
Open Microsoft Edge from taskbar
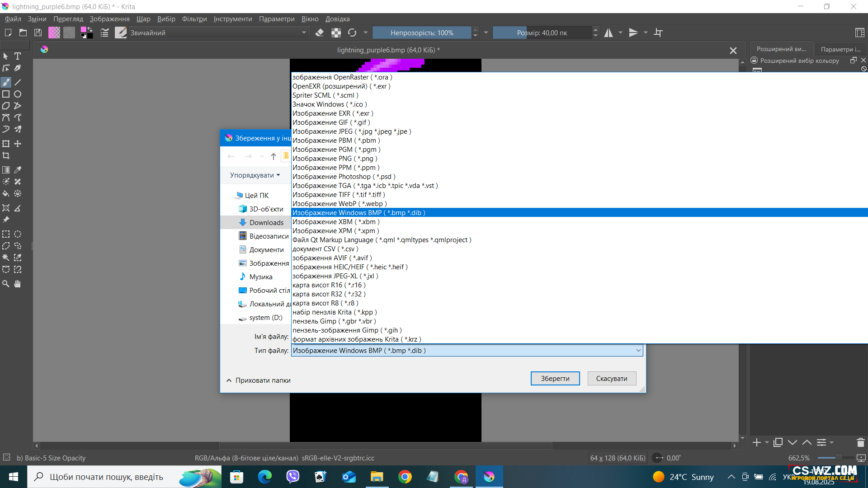click(265, 477)
